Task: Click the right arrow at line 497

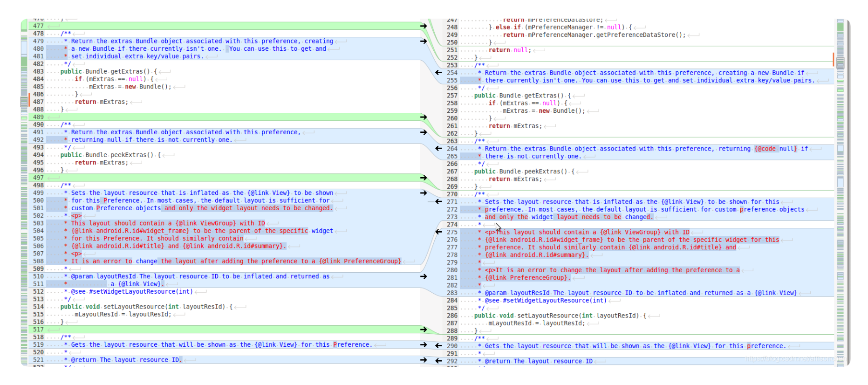Action: pos(424,178)
